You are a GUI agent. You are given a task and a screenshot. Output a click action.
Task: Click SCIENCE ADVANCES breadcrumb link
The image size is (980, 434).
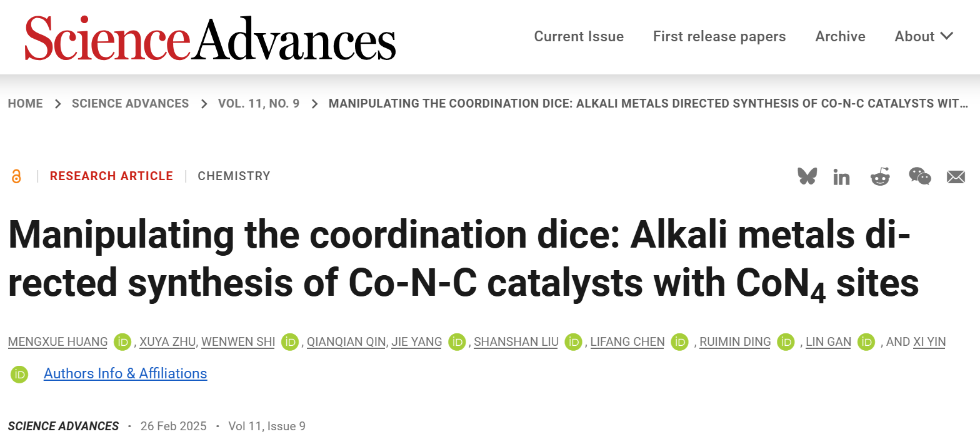(x=130, y=104)
